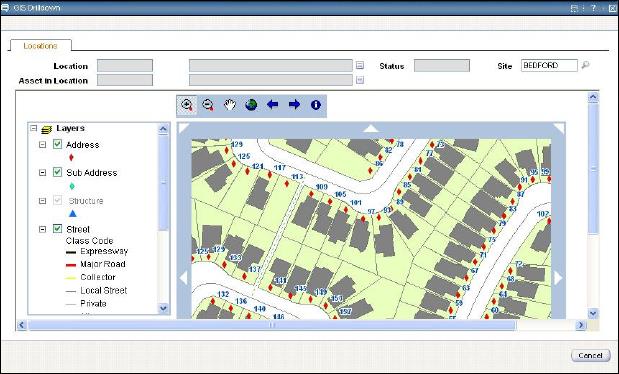
Task: Click address label 117 on map
Action: point(280,167)
